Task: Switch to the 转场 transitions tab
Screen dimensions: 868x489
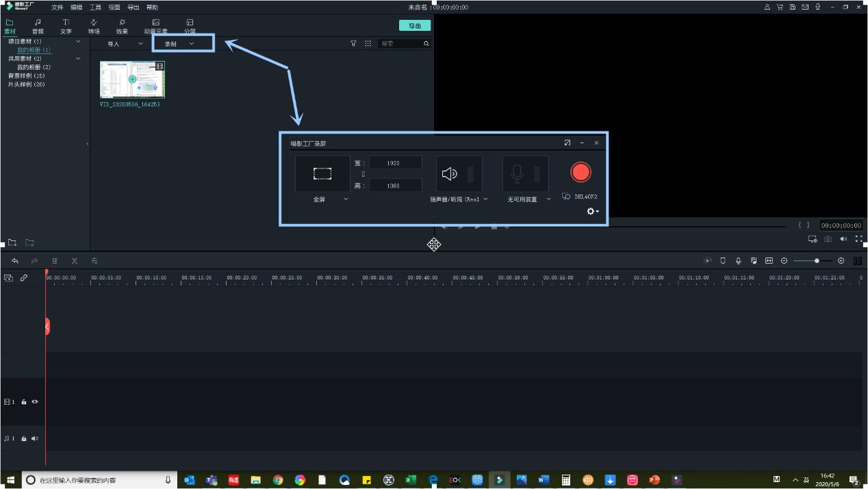Action: pos(94,27)
